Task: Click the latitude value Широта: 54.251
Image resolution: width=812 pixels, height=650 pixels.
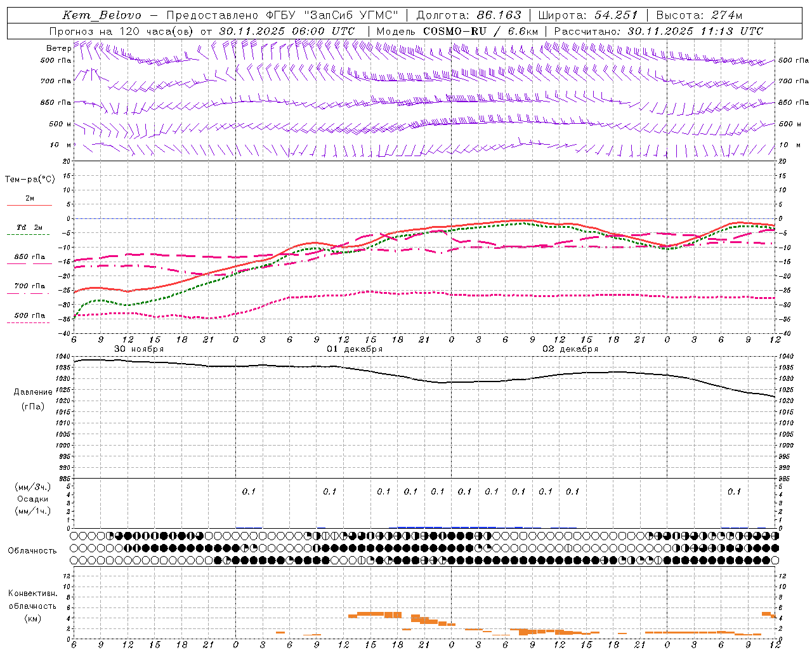Action: point(587,15)
